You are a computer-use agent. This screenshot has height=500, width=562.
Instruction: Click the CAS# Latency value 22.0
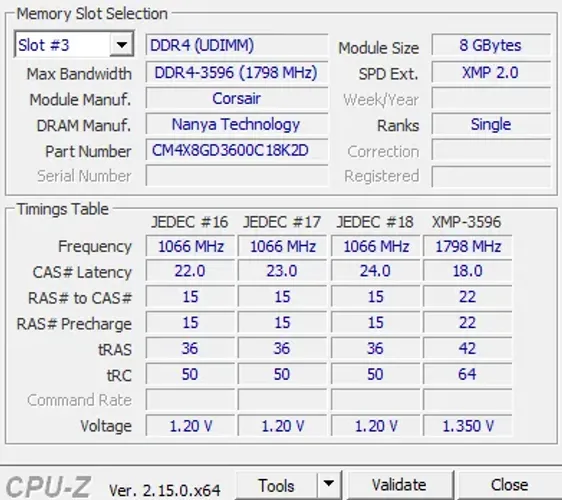(x=190, y=271)
